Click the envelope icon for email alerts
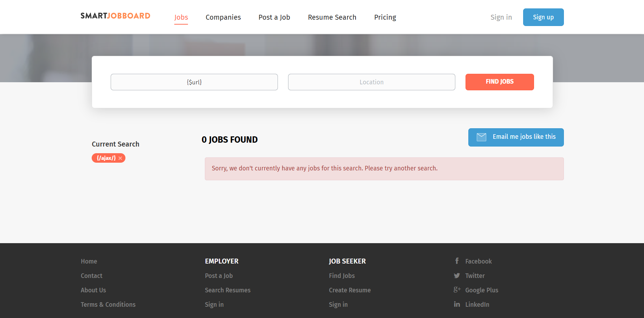The image size is (644, 318). coord(481,137)
